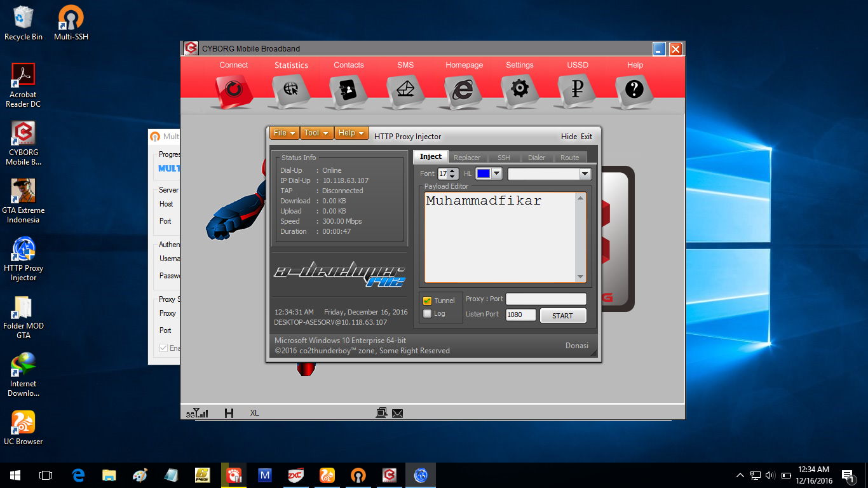Click Exit in HTTP Proxy Injector

pyautogui.click(x=587, y=136)
